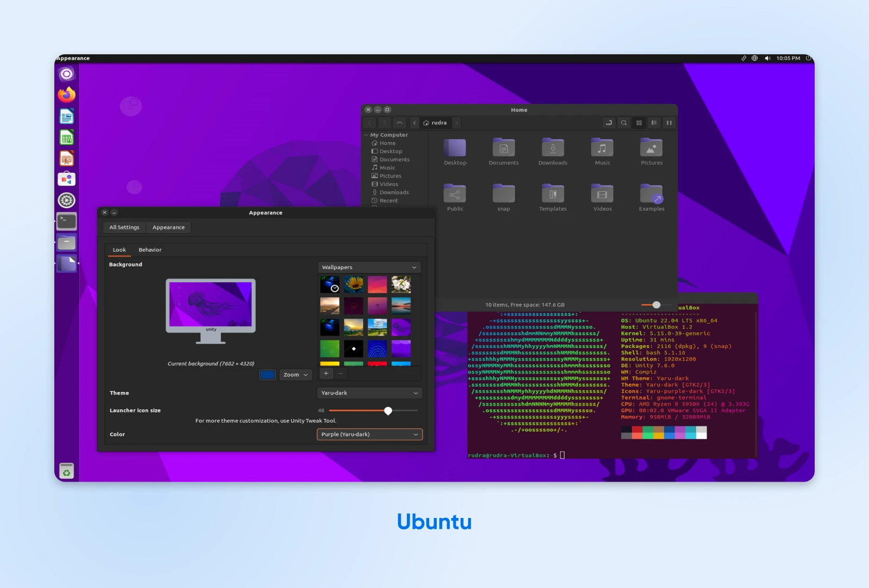Select the white blossom wallpaper thumbnail
The height and width of the screenshot is (588, 869).
tap(401, 284)
